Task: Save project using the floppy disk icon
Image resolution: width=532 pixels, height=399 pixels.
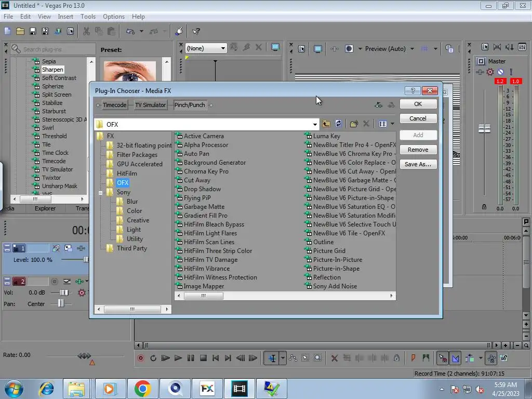Action: 33,31
